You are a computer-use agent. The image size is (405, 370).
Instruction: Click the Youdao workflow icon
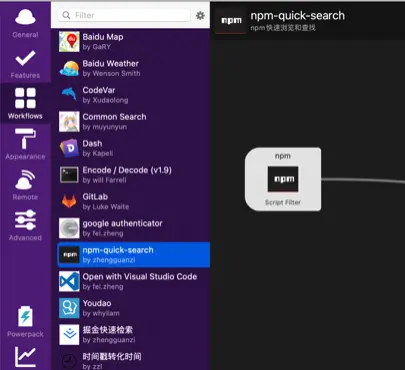coord(69,308)
